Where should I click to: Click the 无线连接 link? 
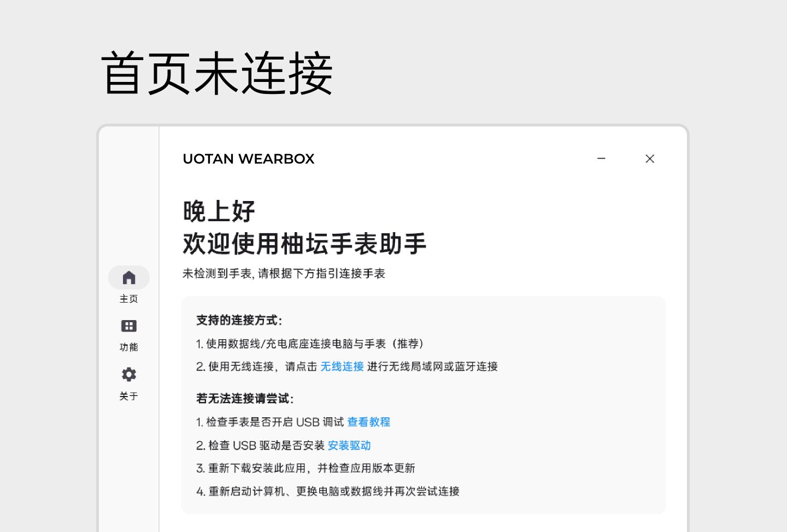pyautogui.click(x=342, y=367)
